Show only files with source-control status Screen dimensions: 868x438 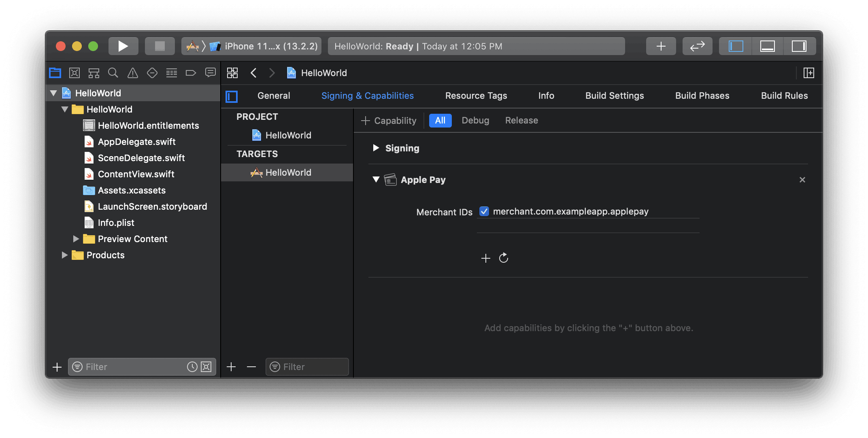tap(206, 367)
